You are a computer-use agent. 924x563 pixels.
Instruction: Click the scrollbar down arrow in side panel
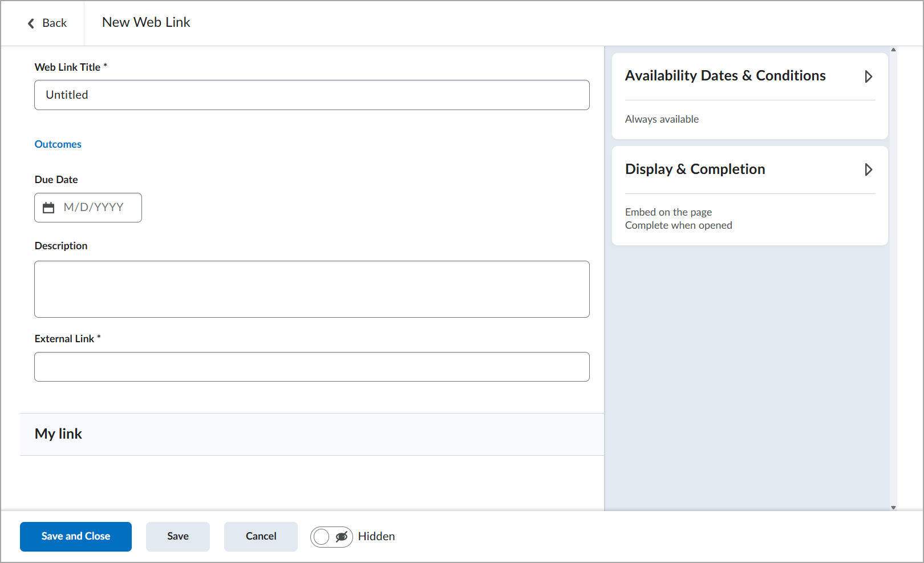[x=893, y=507]
